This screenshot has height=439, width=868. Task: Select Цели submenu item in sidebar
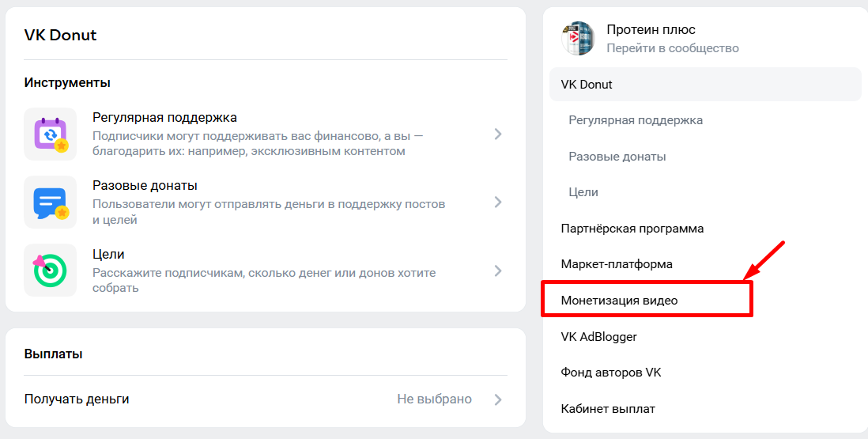click(x=583, y=192)
